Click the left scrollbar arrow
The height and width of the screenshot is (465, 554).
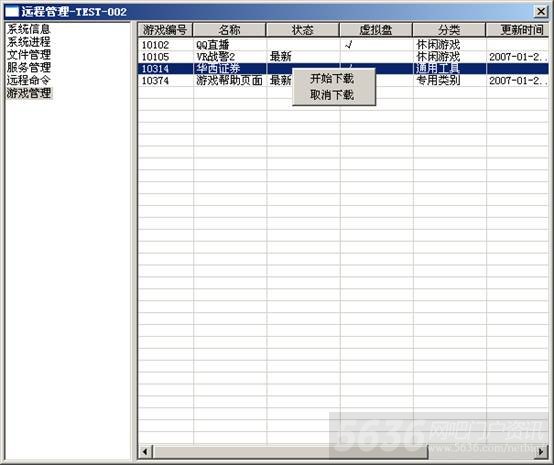(145, 451)
